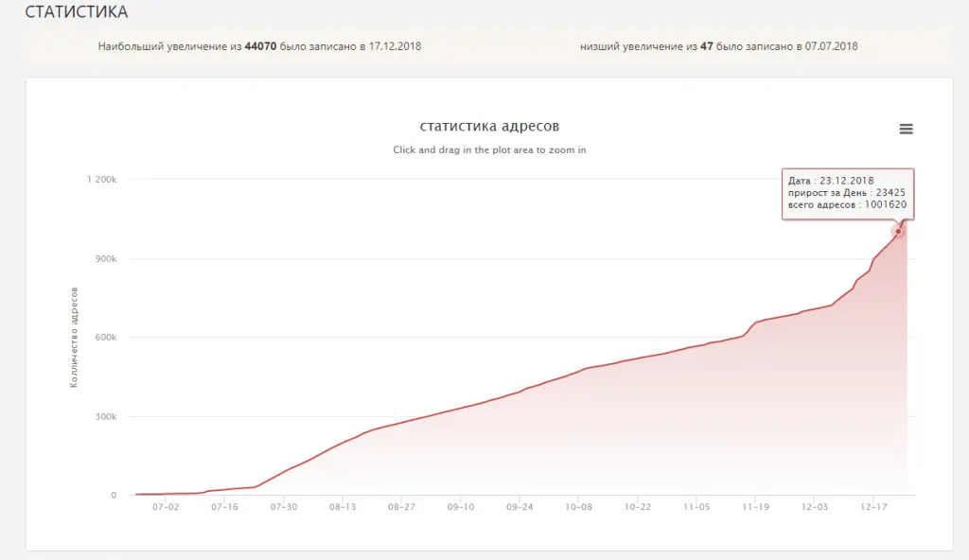969x560 pixels.
Task: Click the 'Колличество адресов' y-axis title
Action: tap(74, 338)
